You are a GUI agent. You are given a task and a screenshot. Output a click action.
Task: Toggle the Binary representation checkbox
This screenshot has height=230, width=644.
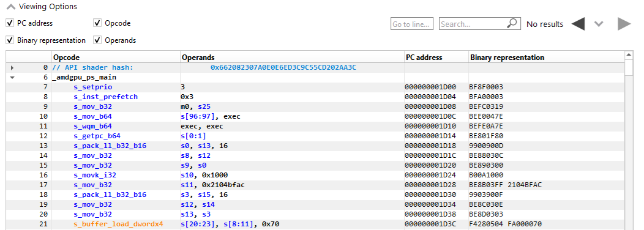tap(10, 40)
